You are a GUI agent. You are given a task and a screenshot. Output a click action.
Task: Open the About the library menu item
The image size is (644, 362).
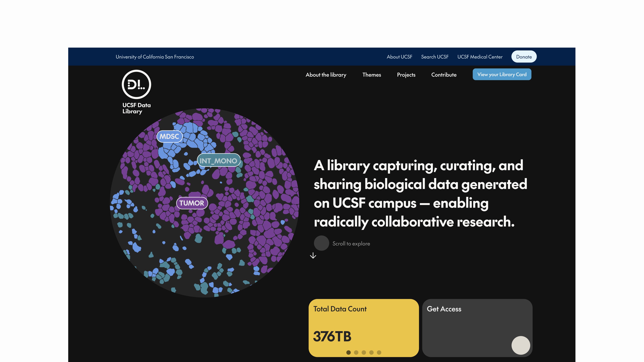point(326,75)
